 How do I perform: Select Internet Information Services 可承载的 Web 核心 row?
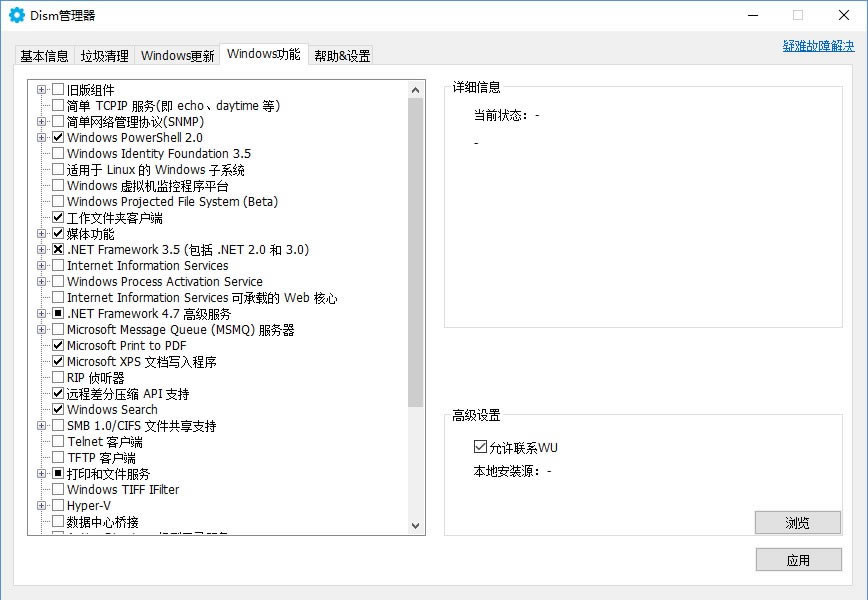point(202,298)
